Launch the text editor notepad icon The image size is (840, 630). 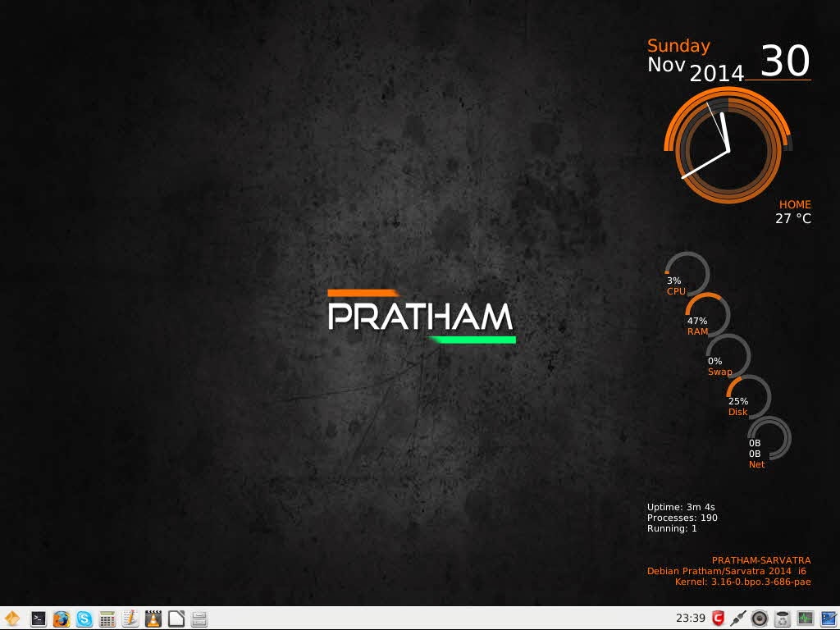[x=130, y=619]
